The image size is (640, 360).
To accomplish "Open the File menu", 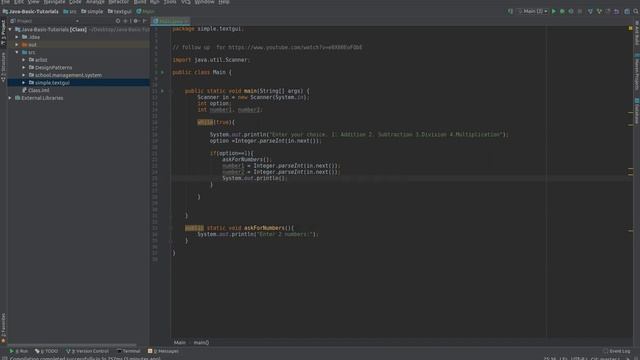I will click(x=6, y=2).
